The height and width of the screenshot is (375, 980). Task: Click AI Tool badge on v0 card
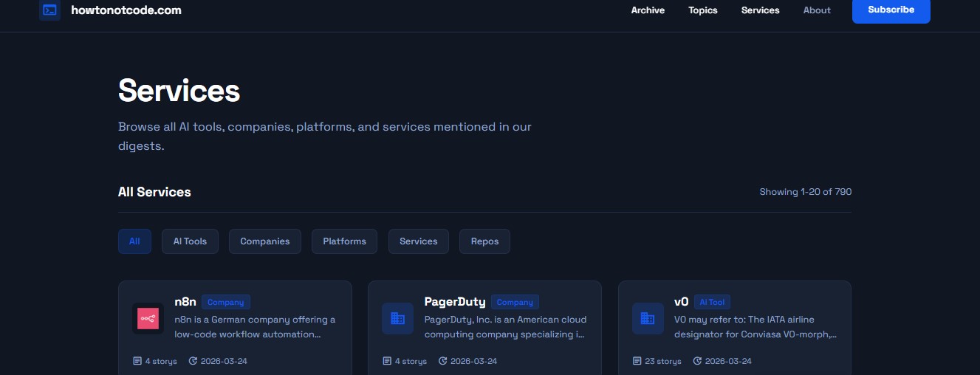coord(712,302)
